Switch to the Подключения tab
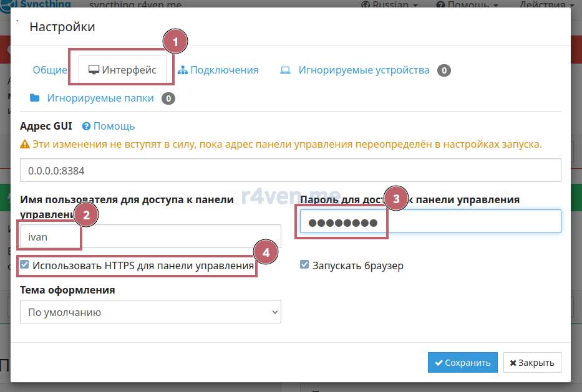The width and height of the screenshot is (582, 392). point(224,70)
